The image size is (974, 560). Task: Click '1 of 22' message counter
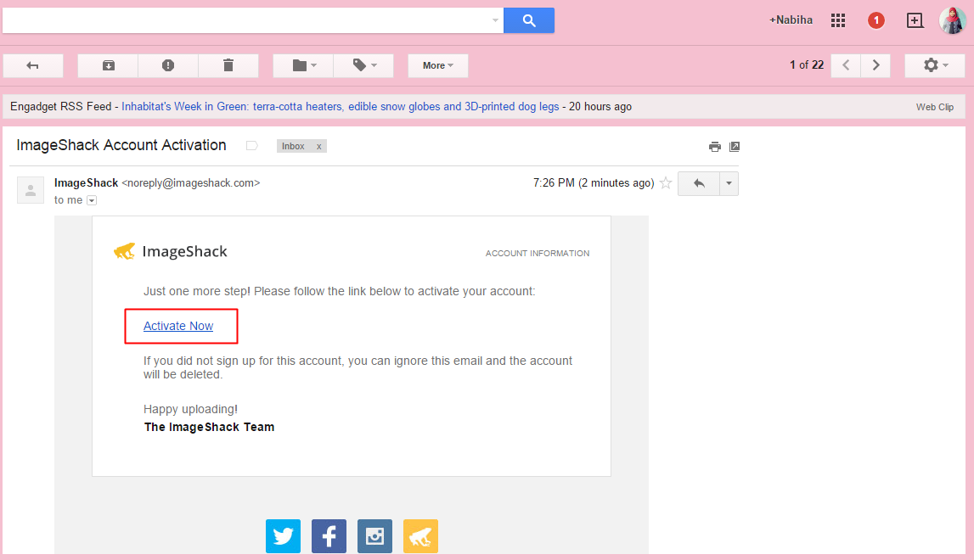pos(806,65)
